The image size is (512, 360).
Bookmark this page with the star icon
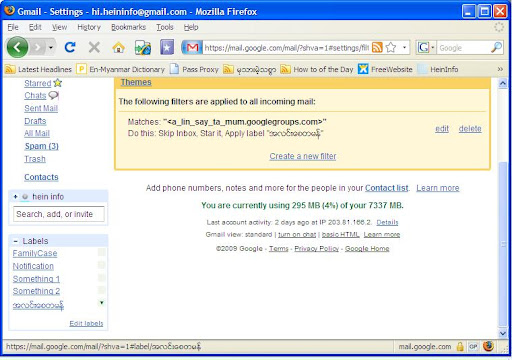coord(391,48)
